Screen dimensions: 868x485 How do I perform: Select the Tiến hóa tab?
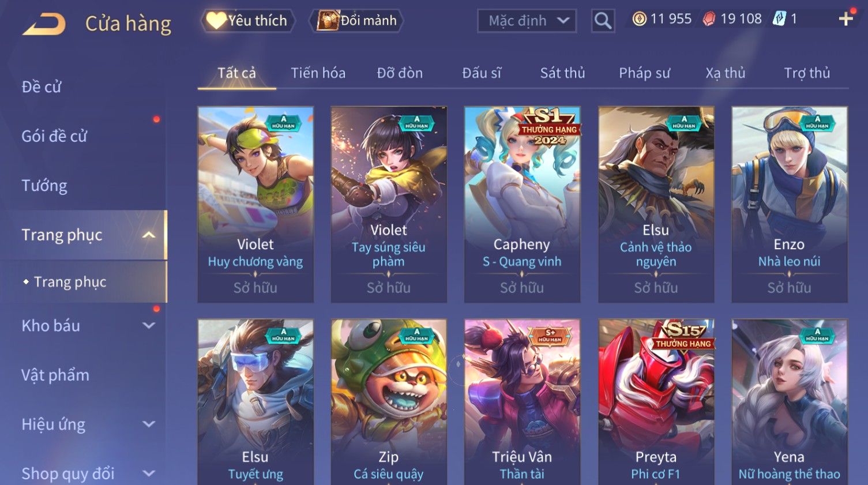click(318, 73)
